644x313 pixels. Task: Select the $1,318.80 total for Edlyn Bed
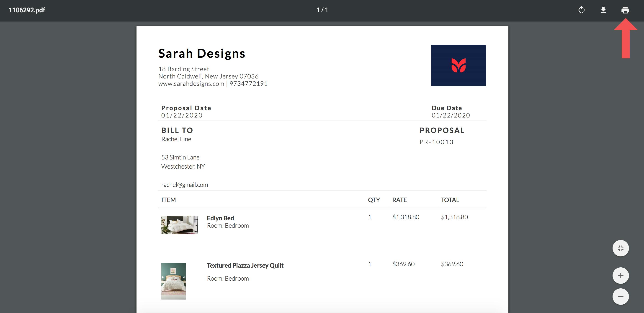tap(455, 217)
